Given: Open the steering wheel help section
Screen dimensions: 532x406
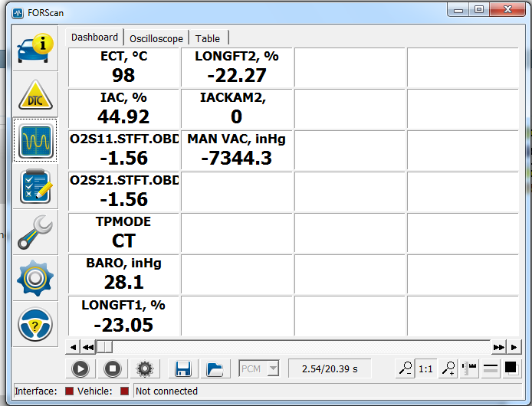Looking at the screenshot, I should pos(35,325).
